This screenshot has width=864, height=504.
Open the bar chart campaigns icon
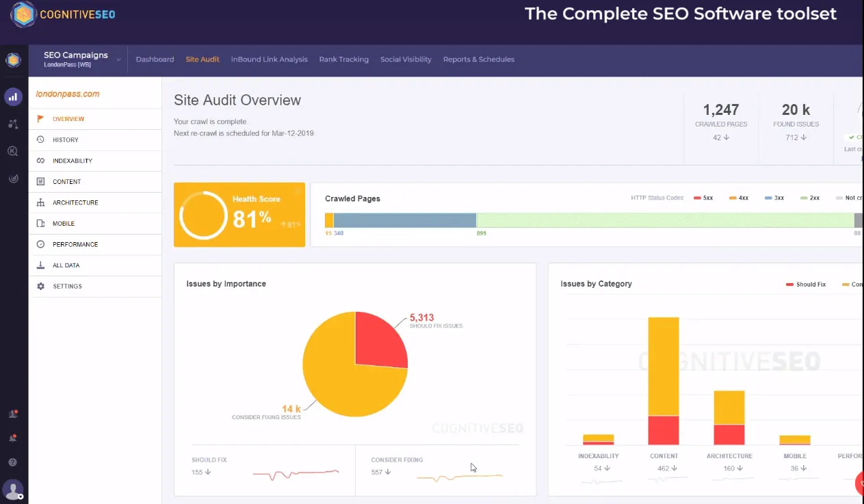13,97
